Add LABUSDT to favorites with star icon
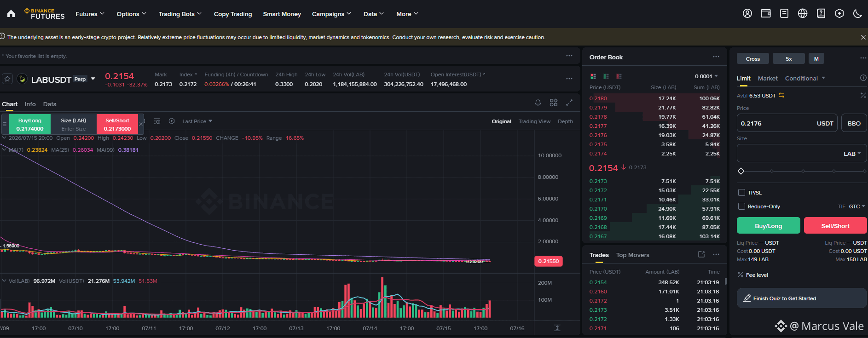 (x=7, y=79)
